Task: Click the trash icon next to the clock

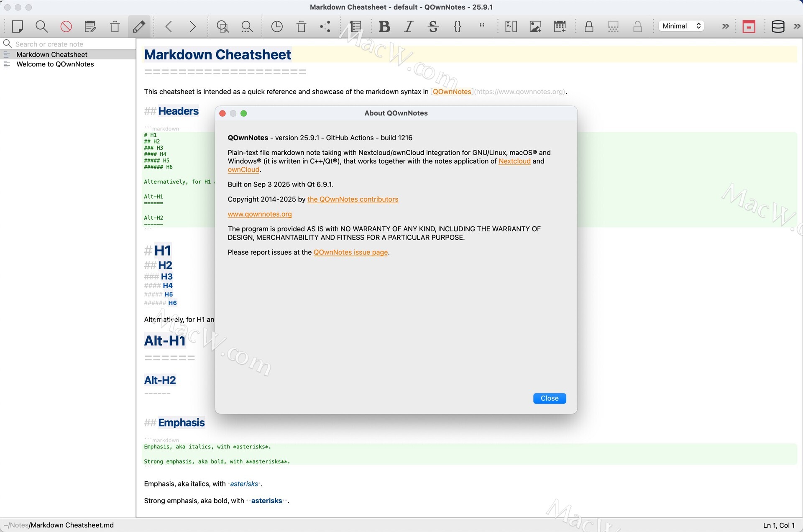Action: [301, 26]
